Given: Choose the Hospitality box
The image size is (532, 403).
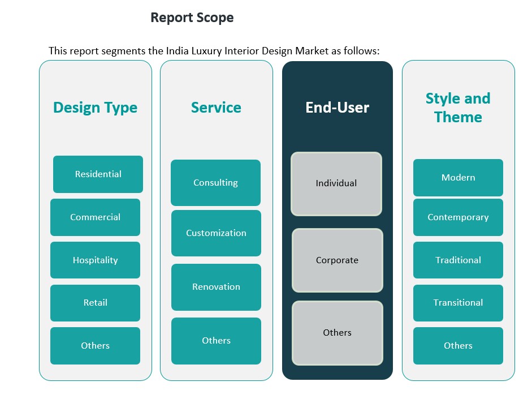Looking at the screenshot, I should [95, 260].
